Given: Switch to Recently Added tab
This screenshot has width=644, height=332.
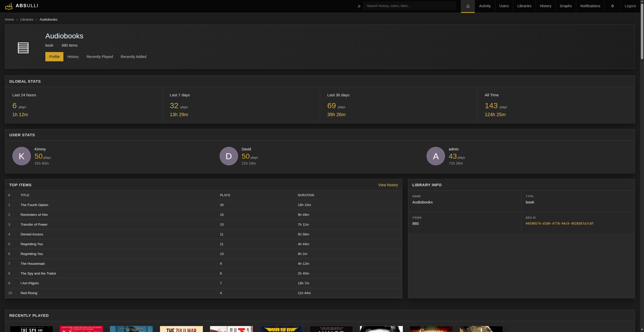Looking at the screenshot, I should coord(133,57).
